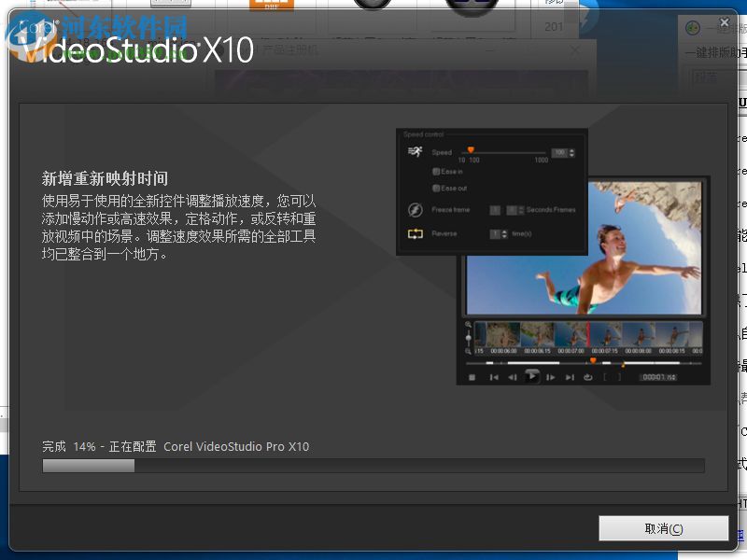Click the zoom-in magnifier above the filmstrip
The image size is (747, 560).
point(469,324)
